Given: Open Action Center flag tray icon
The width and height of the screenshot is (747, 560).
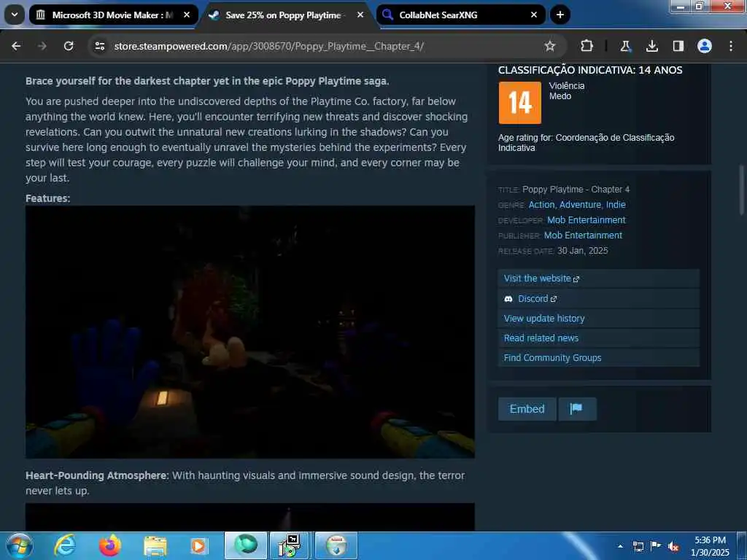Looking at the screenshot, I should coord(656,546).
